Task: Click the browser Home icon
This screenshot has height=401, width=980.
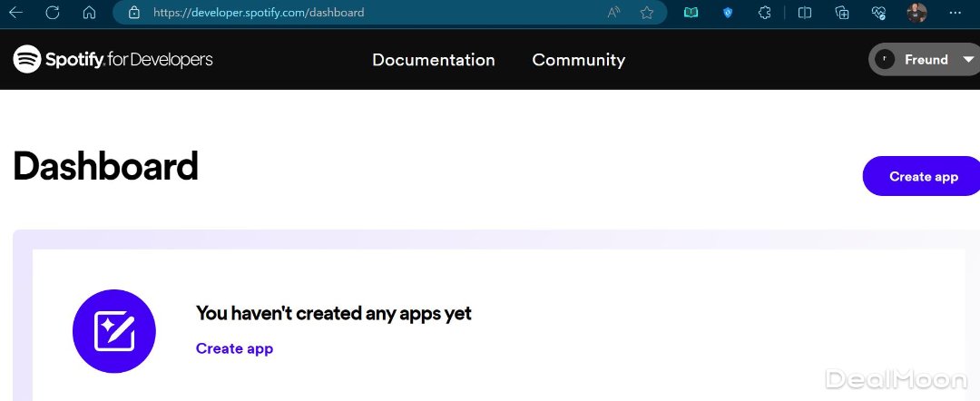Action: coord(89,13)
